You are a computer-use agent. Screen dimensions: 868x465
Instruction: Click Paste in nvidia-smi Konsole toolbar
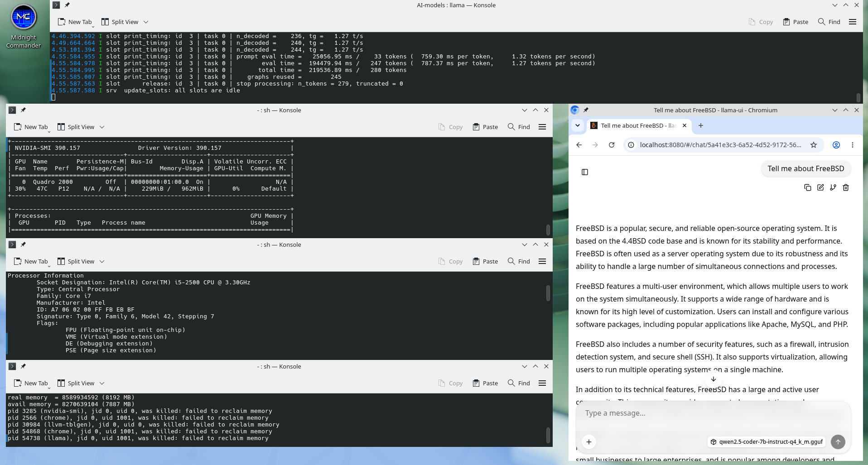(x=485, y=127)
